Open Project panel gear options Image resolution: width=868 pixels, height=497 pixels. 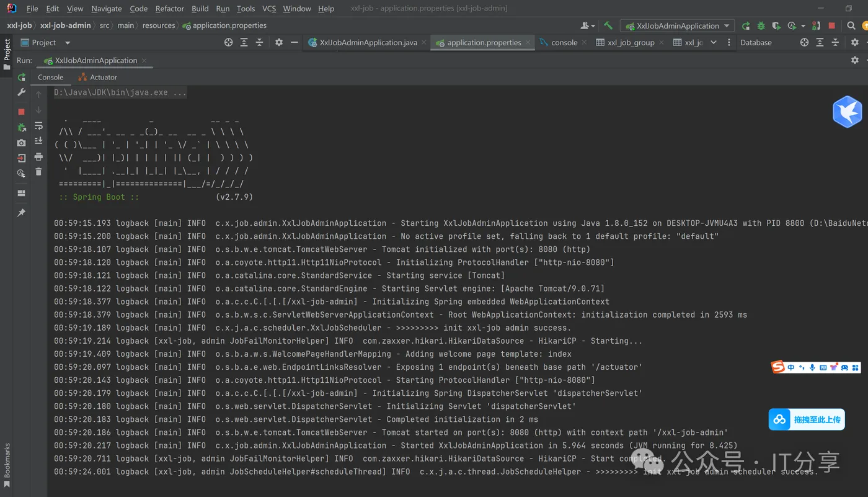(x=279, y=42)
